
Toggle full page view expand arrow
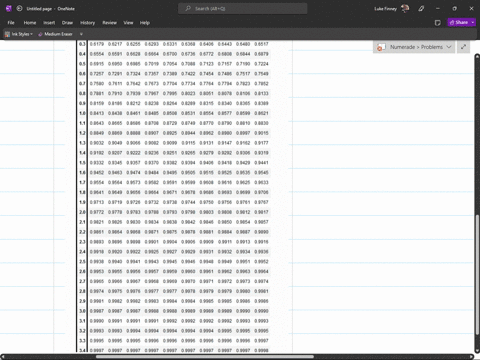point(463,47)
